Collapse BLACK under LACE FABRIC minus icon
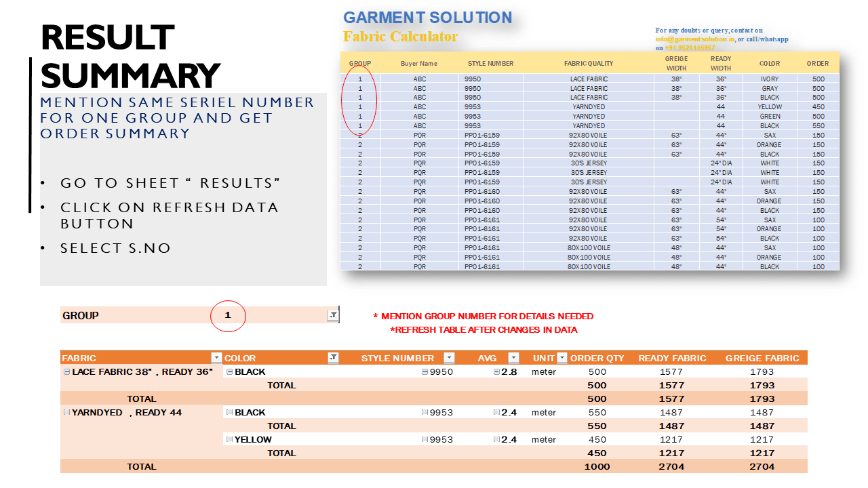The image size is (868, 488). 229,371
